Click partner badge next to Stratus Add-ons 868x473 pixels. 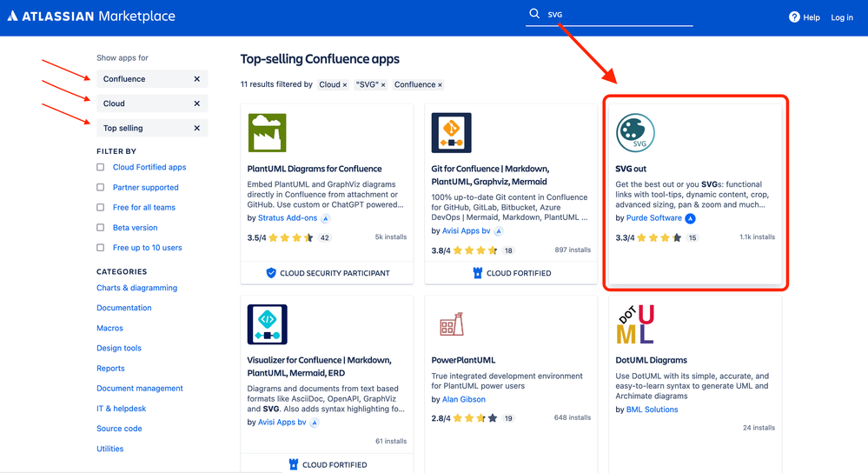pos(326,218)
